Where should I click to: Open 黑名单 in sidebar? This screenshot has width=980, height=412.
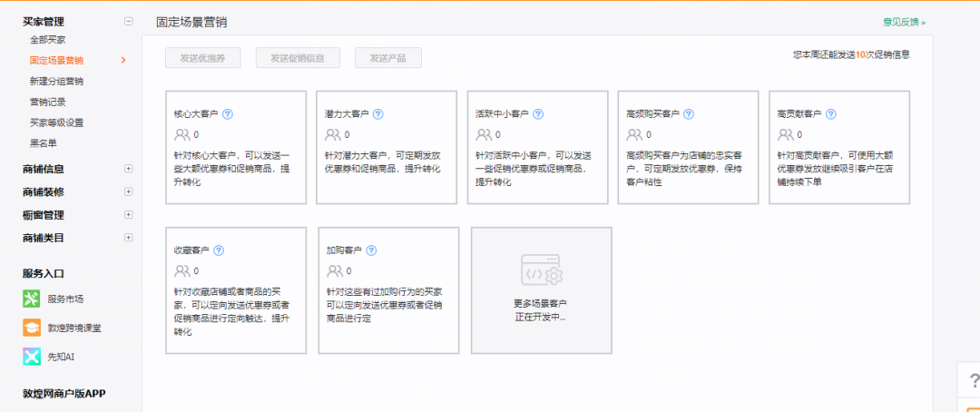[x=44, y=143]
